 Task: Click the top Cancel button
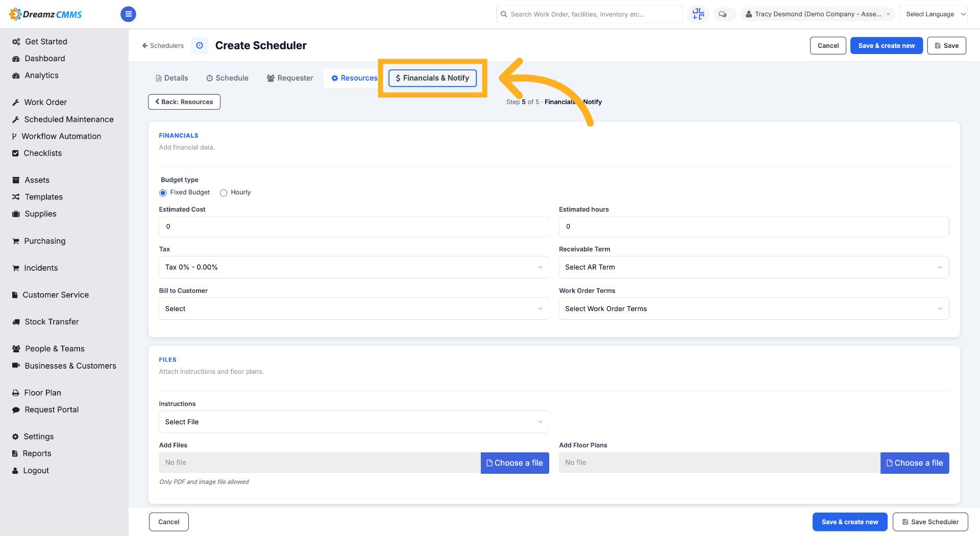click(828, 45)
